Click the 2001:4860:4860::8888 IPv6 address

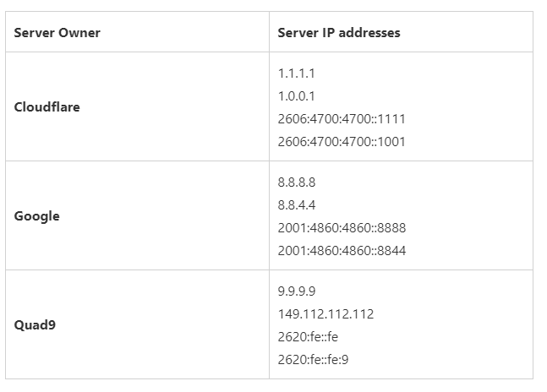(342, 228)
